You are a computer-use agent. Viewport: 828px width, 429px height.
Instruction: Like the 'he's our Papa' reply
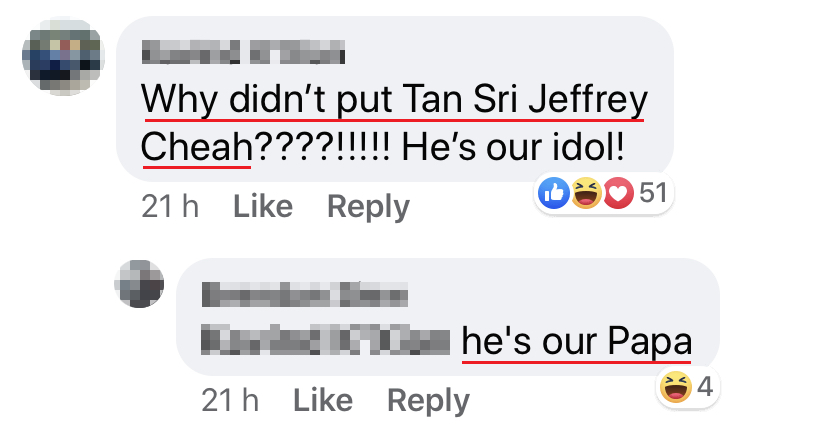[323, 400]
